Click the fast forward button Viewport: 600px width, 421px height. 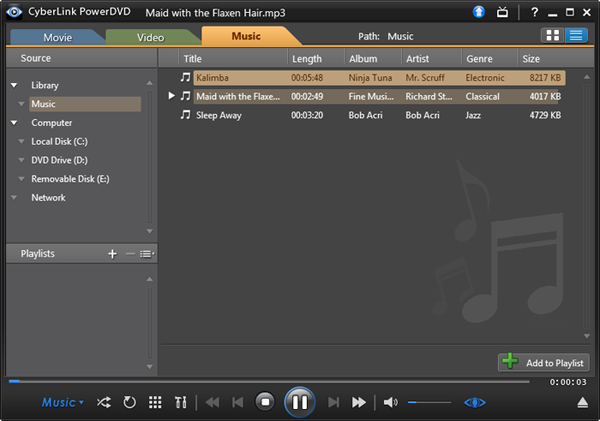359,402
